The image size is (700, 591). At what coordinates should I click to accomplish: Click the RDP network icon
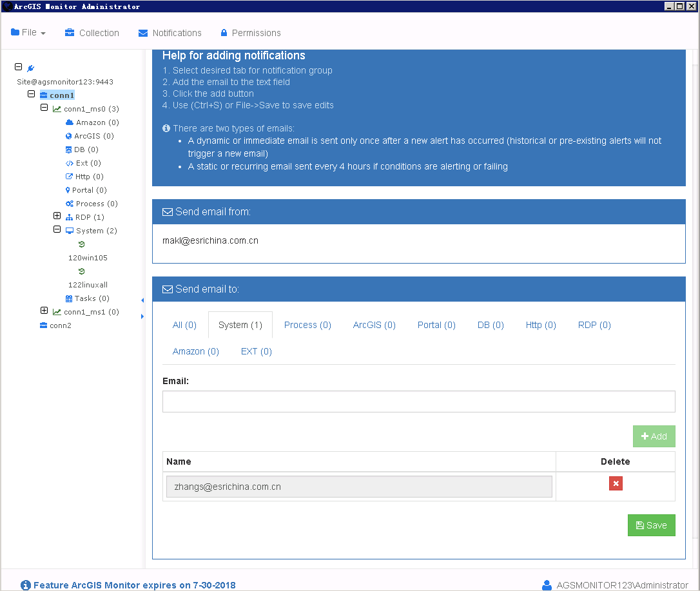coord(69,217)
